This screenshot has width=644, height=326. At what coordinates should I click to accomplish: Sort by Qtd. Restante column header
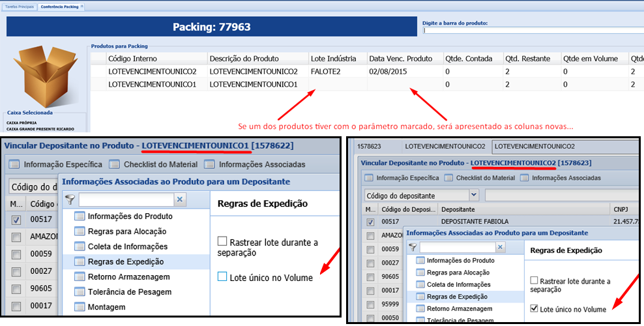pos(531,58)
